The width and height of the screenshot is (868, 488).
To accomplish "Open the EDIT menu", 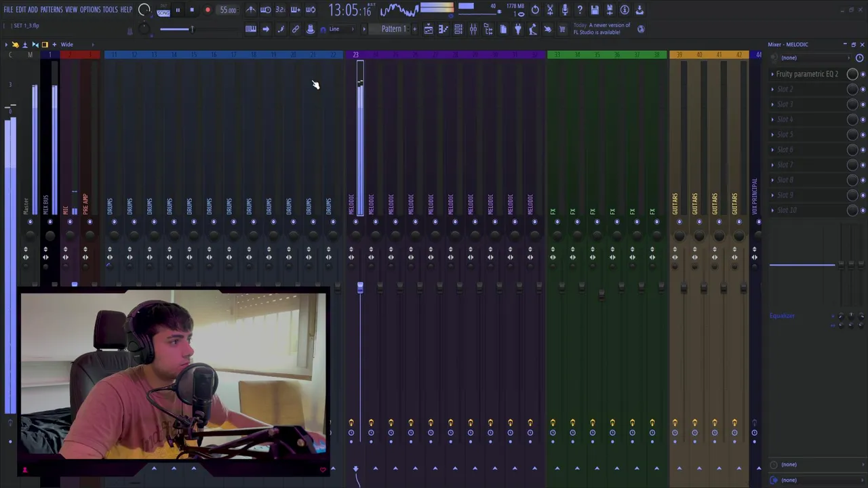I will (21, 9).
